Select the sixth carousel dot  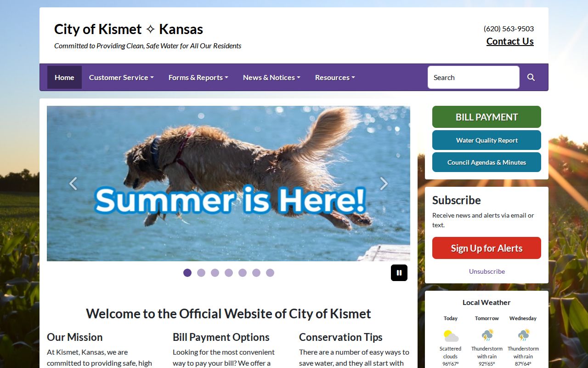tap(256, 273)
